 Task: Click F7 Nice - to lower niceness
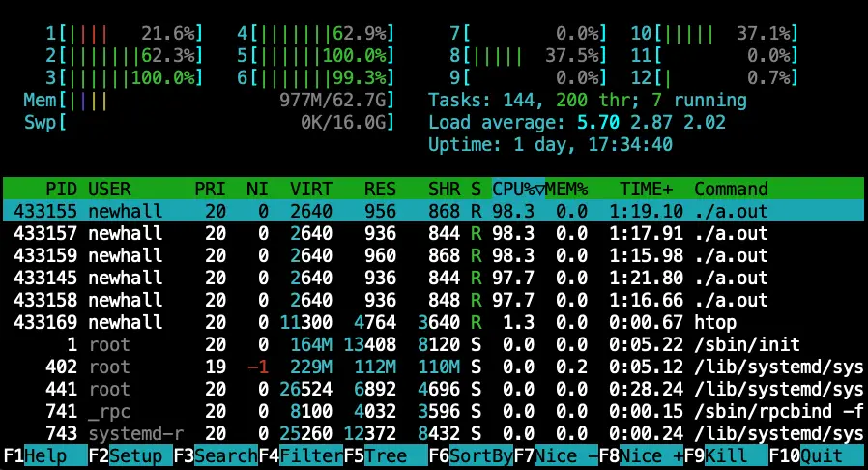click(x=557, y=456)
